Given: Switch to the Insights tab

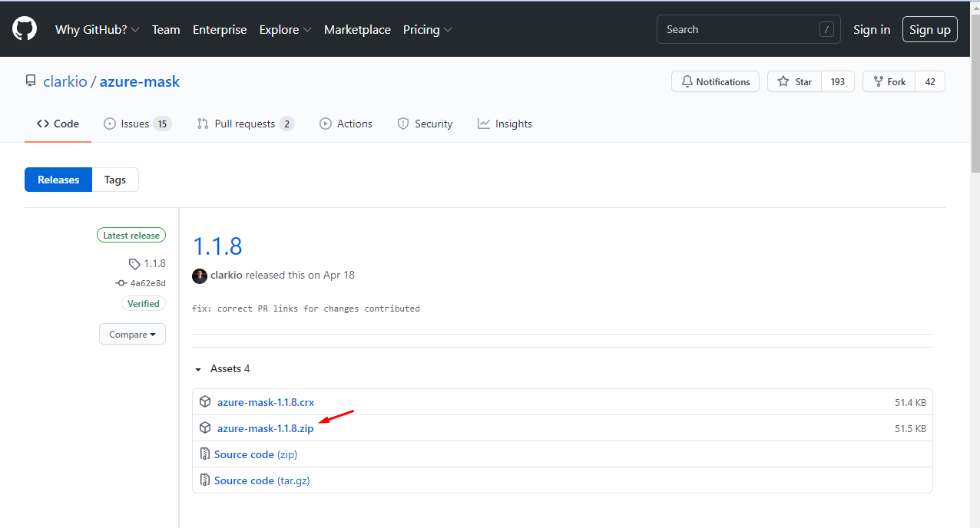Looking at the screenshot, I should [505, 124].
